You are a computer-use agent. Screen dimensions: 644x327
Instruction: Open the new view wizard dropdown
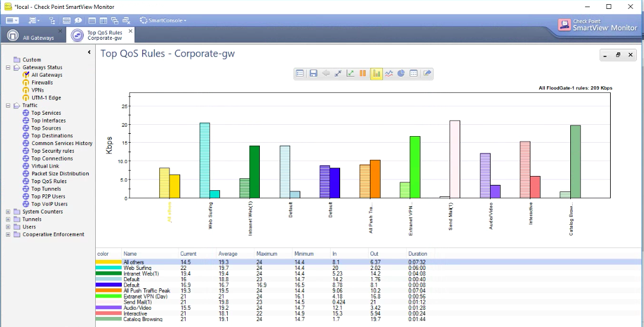click(x=34, y=20)
